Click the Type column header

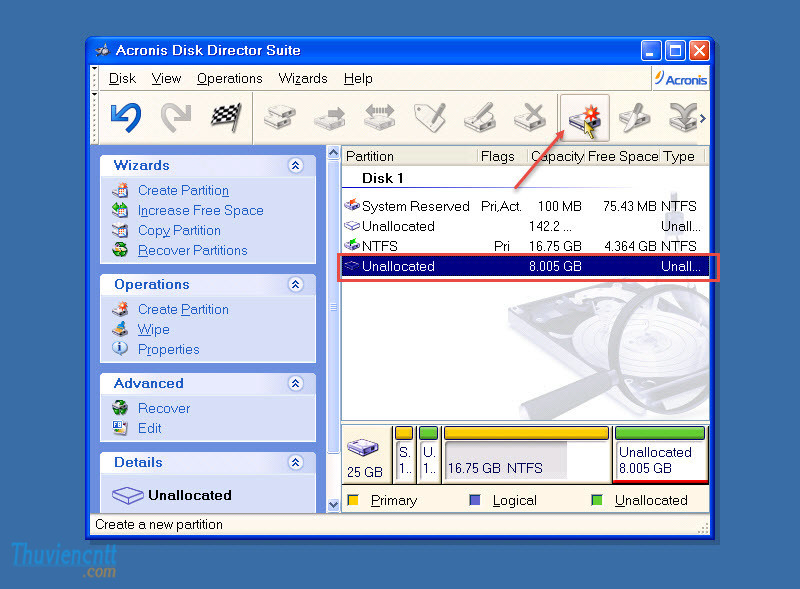pyautogui.click(x=682, y=156)
